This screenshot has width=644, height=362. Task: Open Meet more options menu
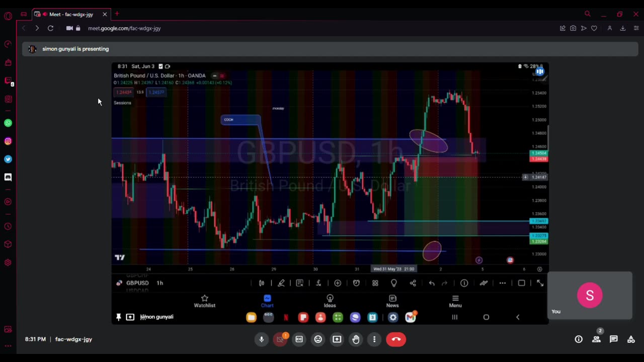374,339
